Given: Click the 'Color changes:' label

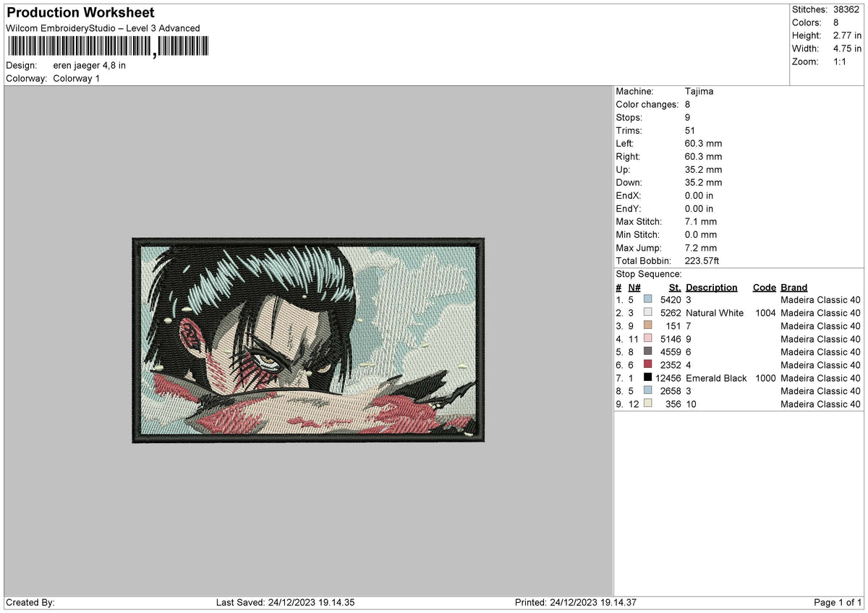Looking at the screenshot, I should tap(646, 104).
